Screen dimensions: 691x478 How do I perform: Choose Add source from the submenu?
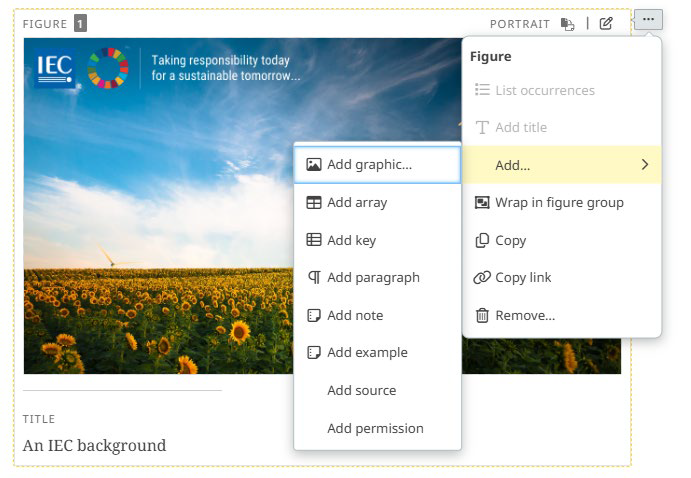click(x=377, y=390)
